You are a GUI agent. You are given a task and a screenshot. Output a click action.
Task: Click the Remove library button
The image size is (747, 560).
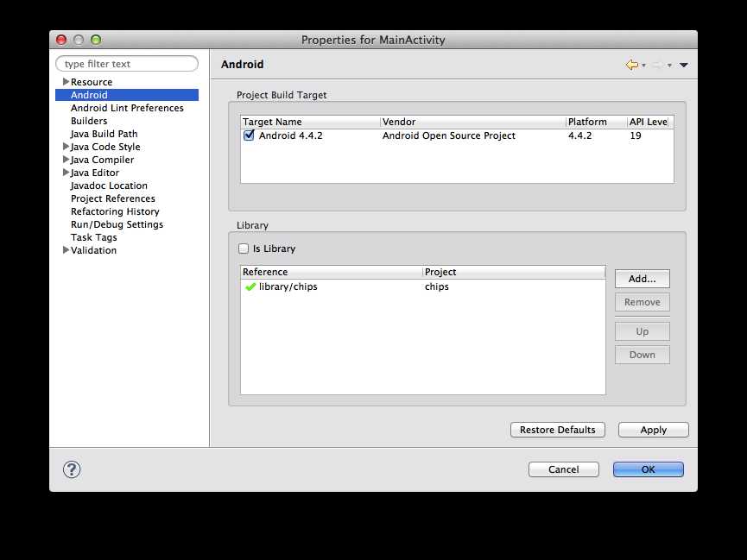tap(643, 302)
